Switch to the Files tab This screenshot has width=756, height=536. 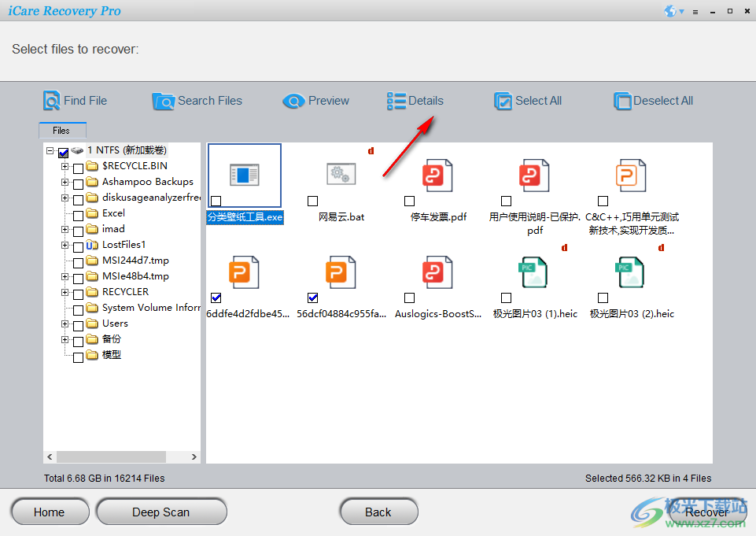tap(62, 130)
